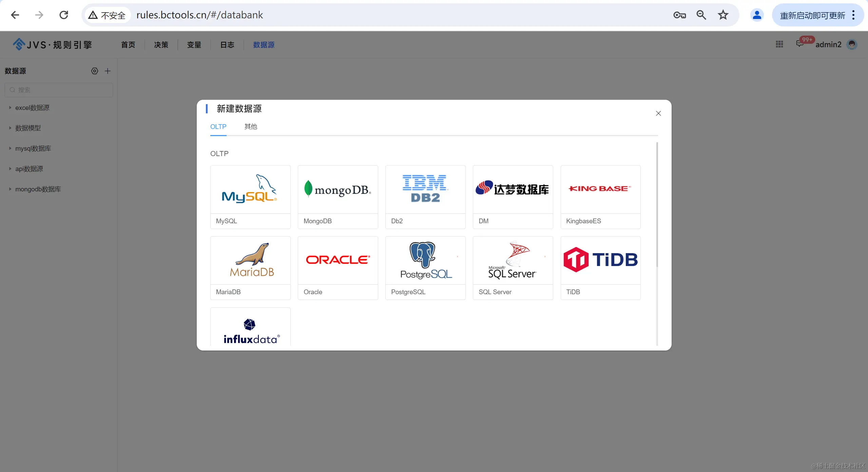Choose the MongoDB data source icon

tap(337, 189)
